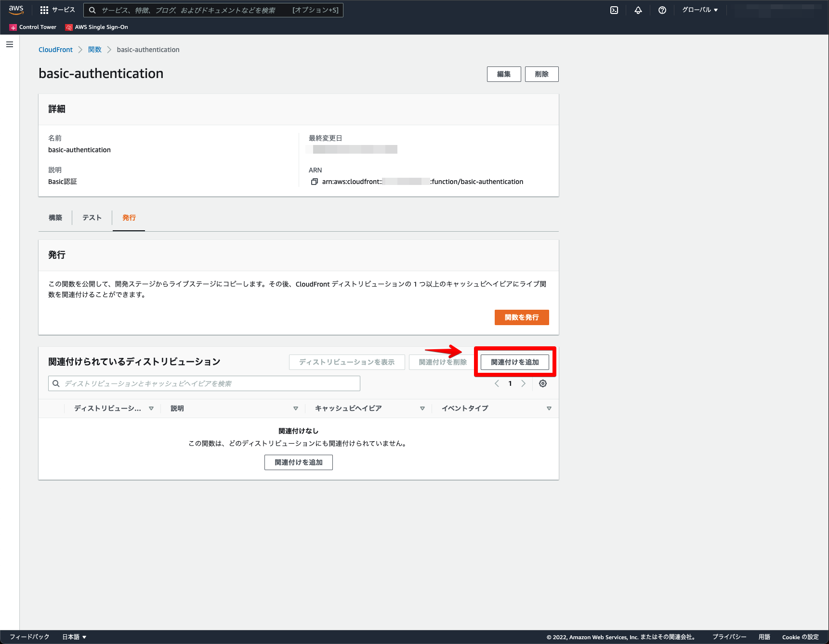This screenshot has height=644, width=829.
Task: Open the Control Tower shortcut icon
Action: click(x=13, y=27)
